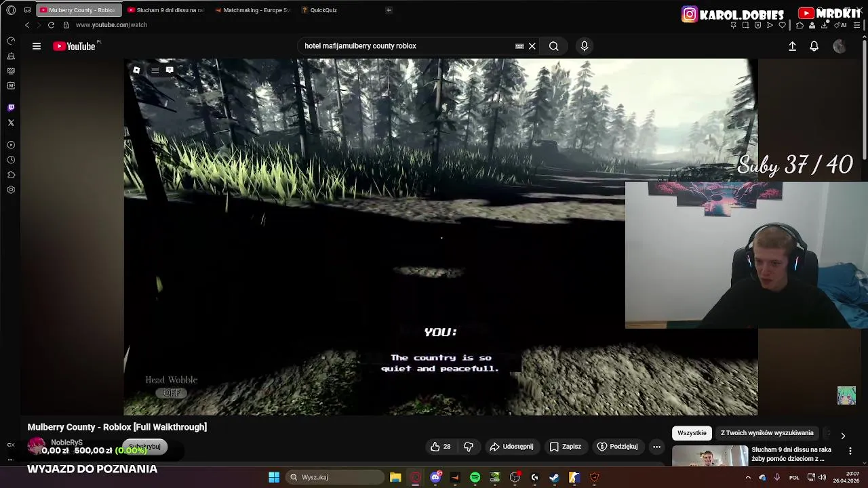Image resolution: width=868 pixels, height=488 pixels.
Task: Select the Wszystkie filter chip
Action: [x=692, y=433]
